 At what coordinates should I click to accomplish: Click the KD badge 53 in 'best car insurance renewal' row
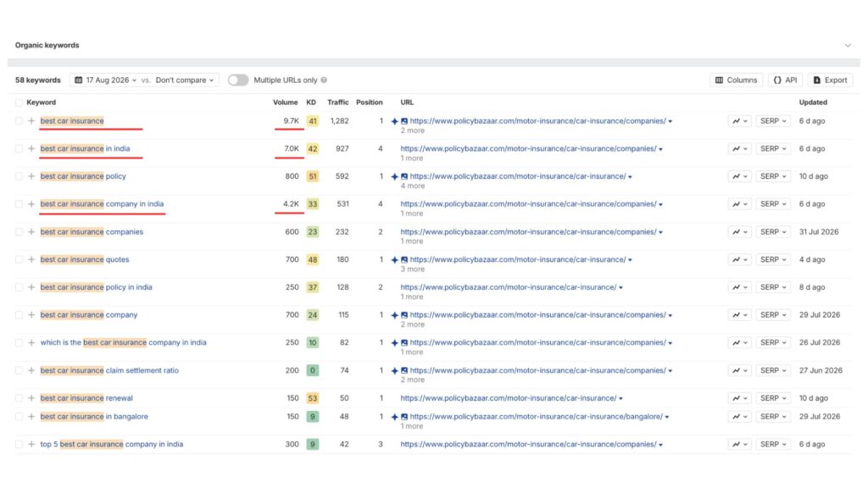coord(312,398)
